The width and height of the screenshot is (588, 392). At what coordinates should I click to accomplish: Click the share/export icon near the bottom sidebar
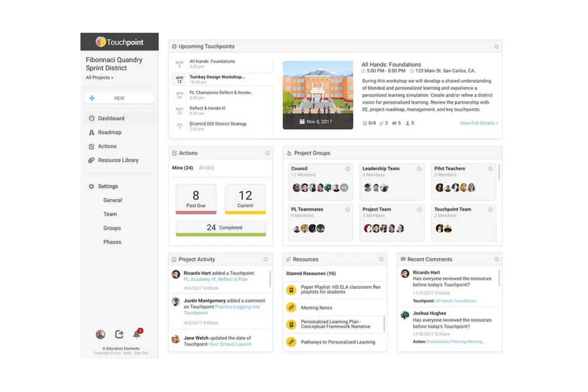pyautogui.click(x=119, y=334)
